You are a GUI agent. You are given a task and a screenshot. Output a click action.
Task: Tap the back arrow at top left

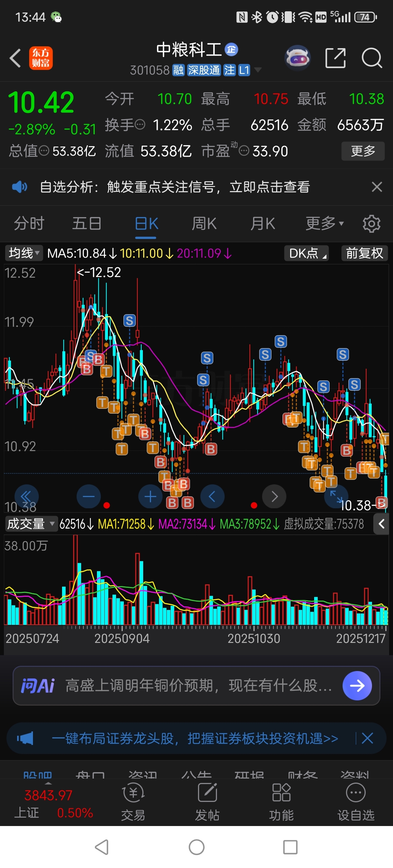(16, 58)
